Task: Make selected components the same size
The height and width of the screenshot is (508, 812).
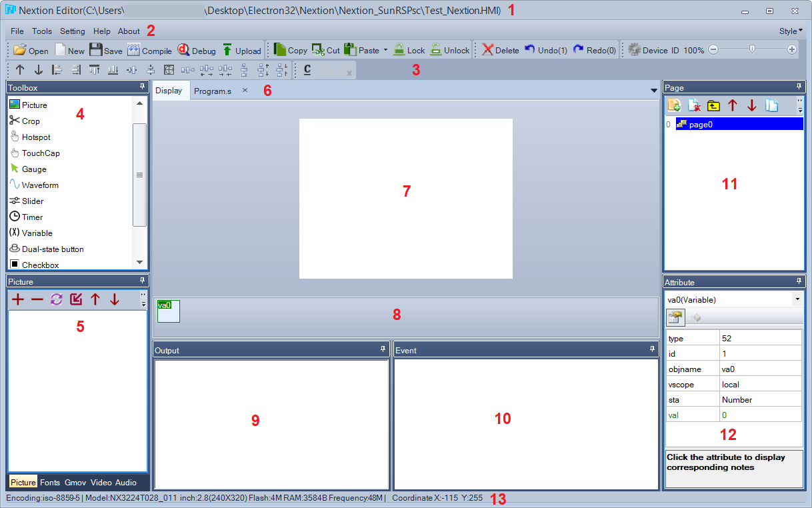Action: [x=169, y=69]
